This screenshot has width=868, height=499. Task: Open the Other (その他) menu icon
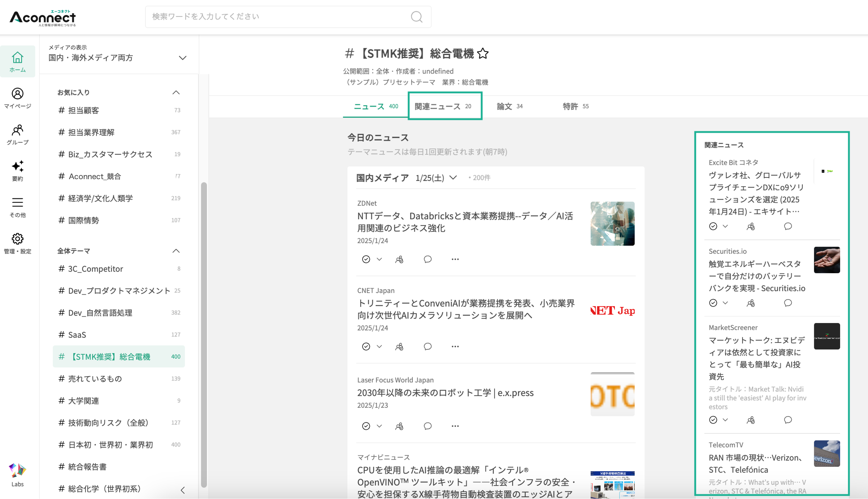tap(17, 207)
